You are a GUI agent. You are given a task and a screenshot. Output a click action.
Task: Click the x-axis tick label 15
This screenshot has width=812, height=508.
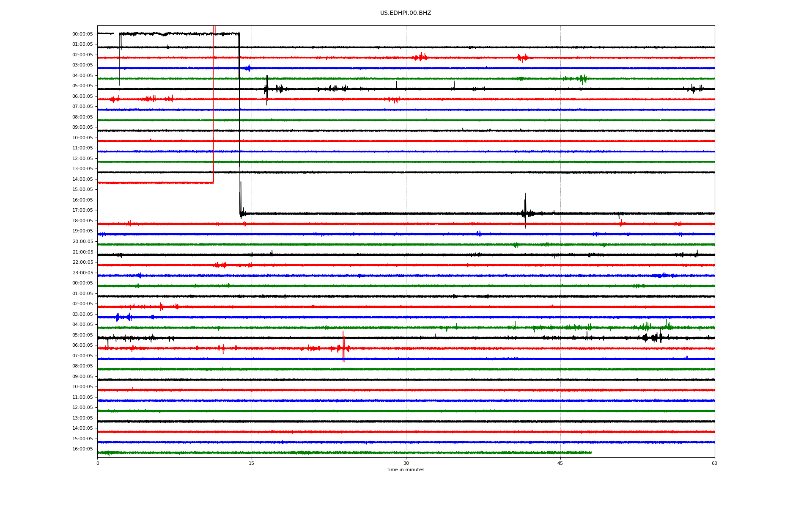click(x=252, y=463)
